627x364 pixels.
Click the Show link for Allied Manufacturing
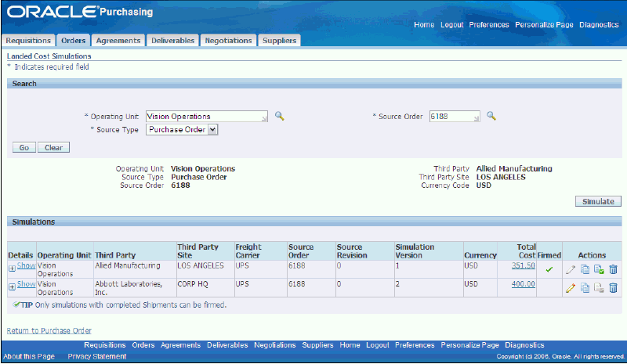pos(27,265)
